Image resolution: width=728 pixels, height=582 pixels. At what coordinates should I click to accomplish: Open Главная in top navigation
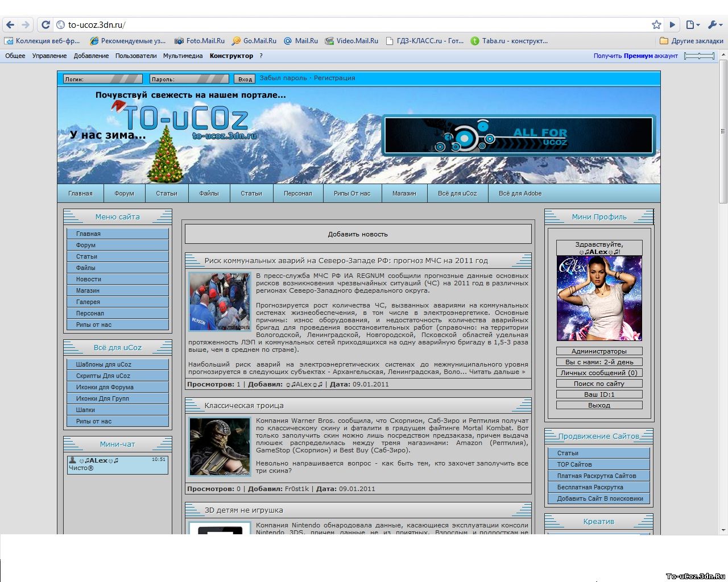point(80,193)
